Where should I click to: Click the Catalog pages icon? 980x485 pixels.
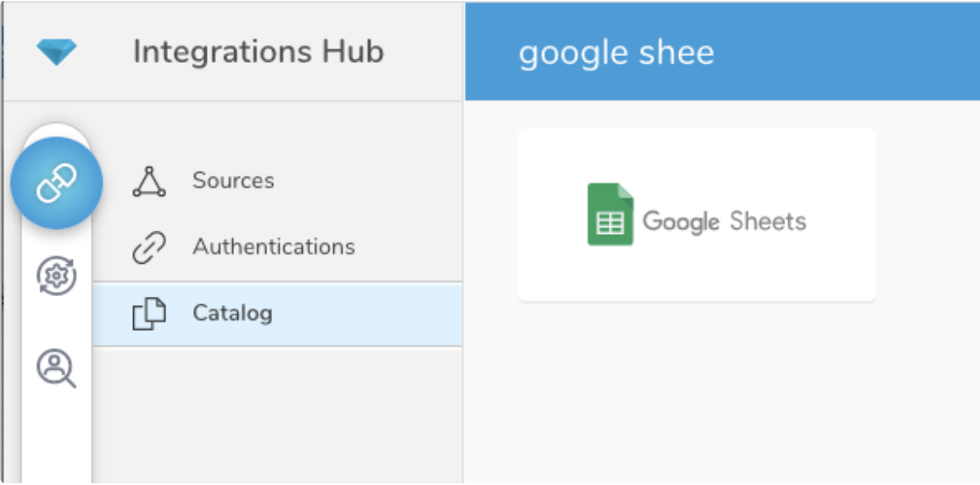pos(149,315)
